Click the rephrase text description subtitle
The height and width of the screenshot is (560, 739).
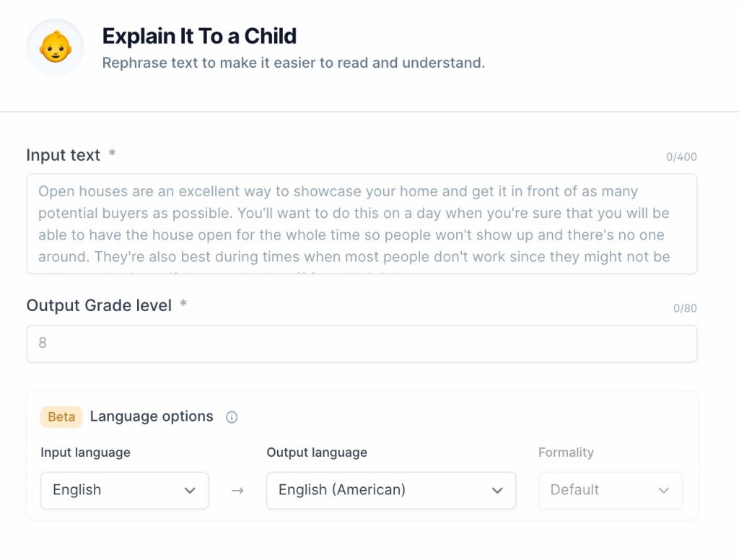pyautogui.click(x=294, y=63)
